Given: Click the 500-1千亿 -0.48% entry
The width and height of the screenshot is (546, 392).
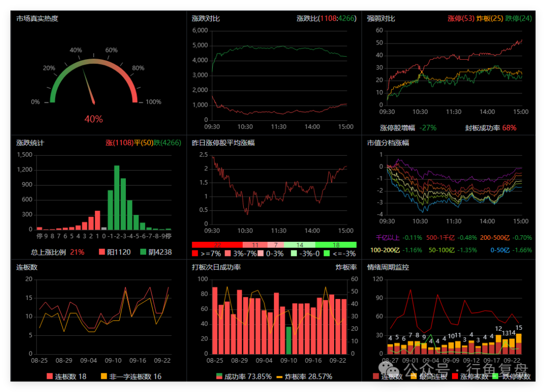Looking at the screenshot, I should (x=451, y=238).
